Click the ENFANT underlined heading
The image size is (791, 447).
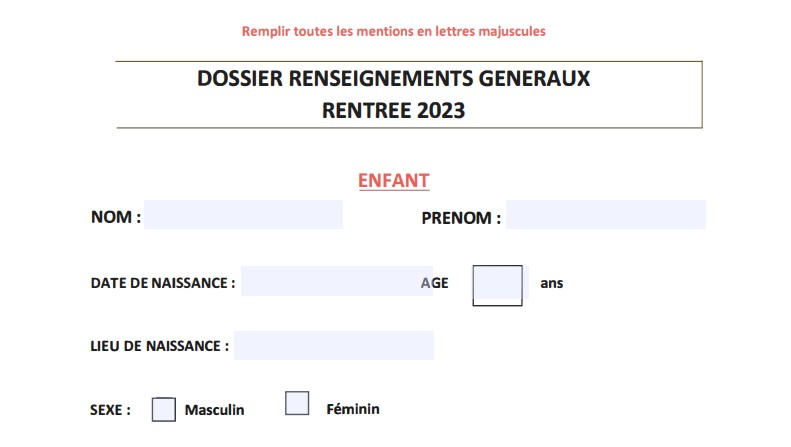click(x=393, y=181)
